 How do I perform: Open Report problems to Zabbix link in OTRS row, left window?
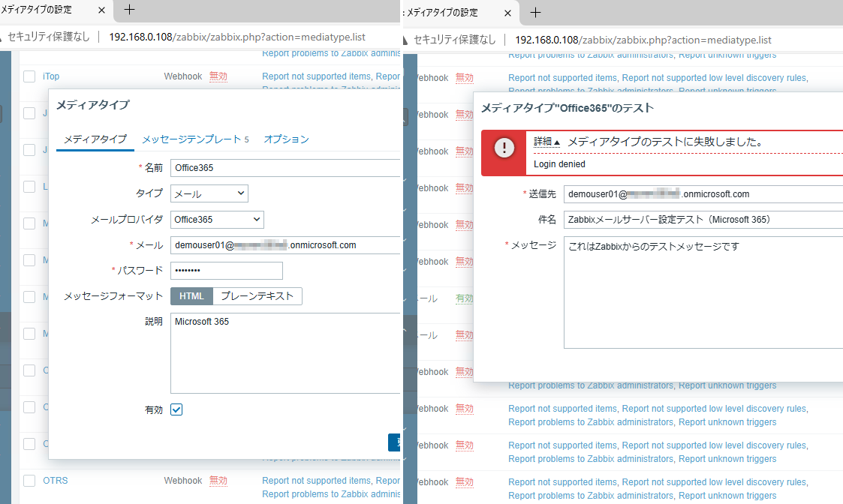point(331,493)
